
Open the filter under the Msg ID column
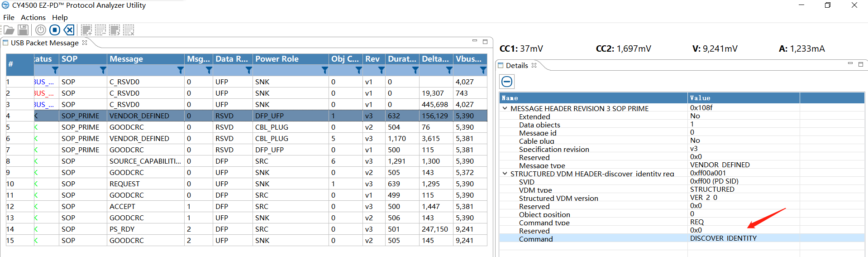[209, 70]
